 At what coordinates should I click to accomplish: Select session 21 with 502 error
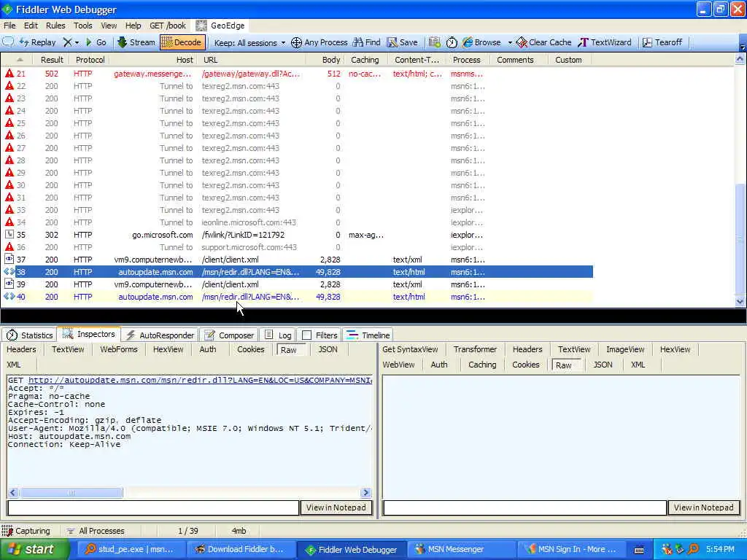pyautogui.click(x=296, y=74)
